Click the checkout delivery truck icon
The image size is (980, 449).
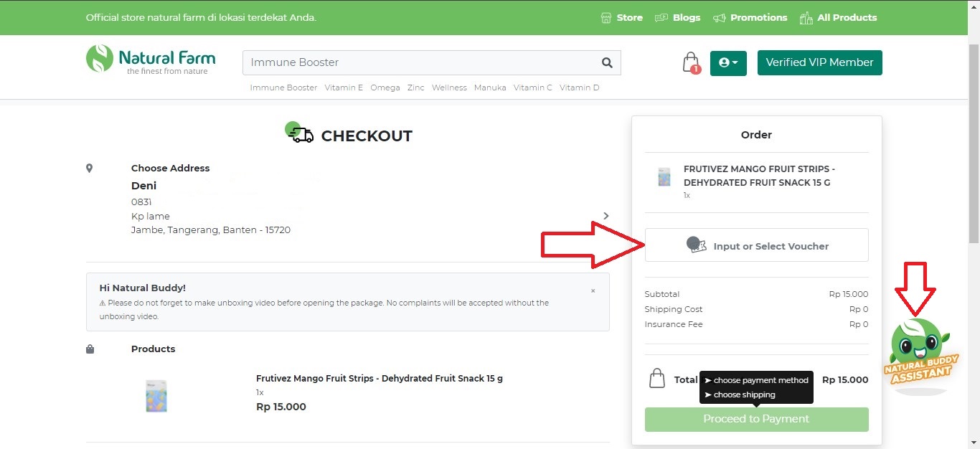[x=299, y=133]
